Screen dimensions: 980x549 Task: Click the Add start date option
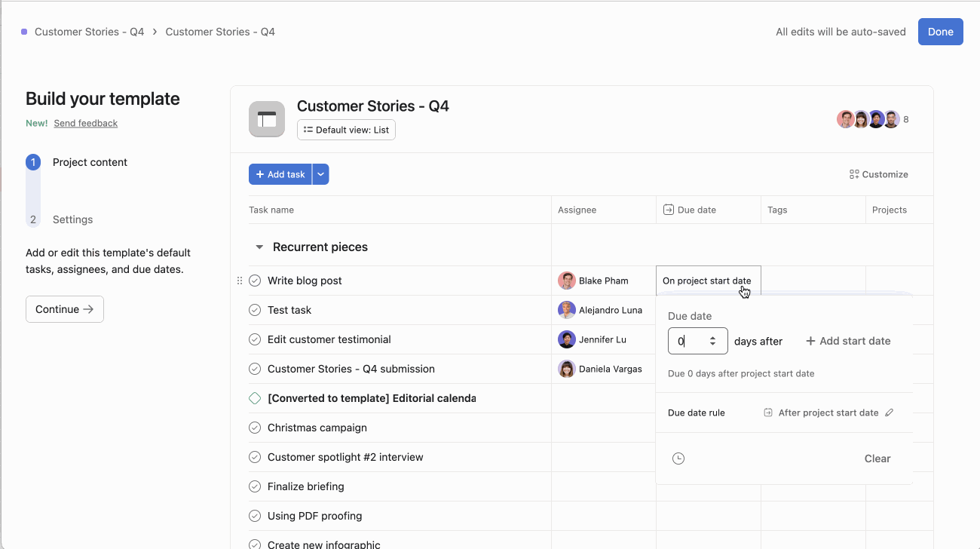(x=848, y=341)
